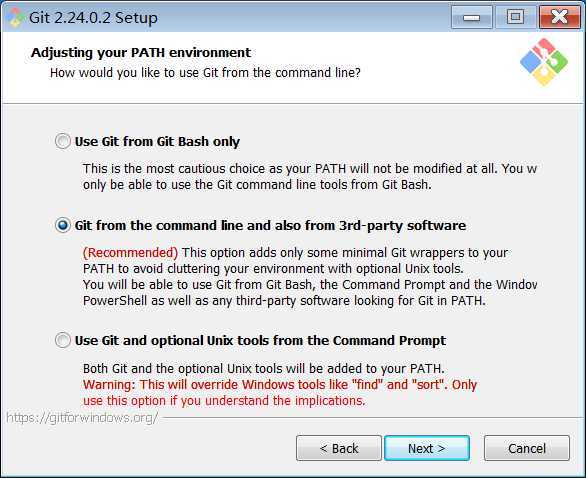Screen dimensions: 586x478
Task: Maximize the setup window
Action: [x=515, y=17]
